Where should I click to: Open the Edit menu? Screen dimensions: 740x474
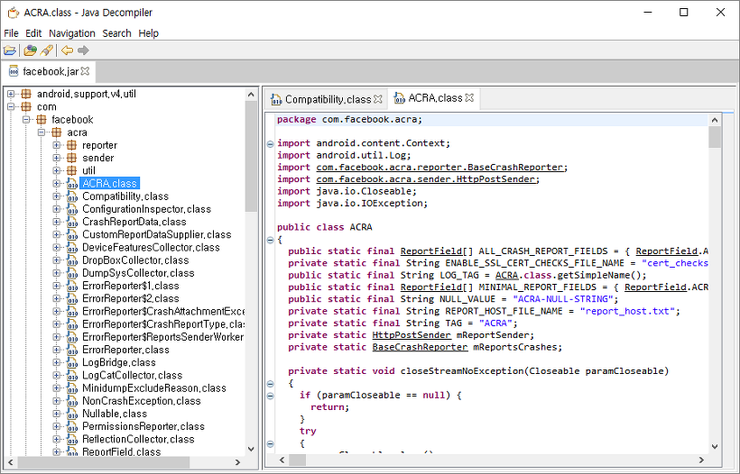[34, 33]
